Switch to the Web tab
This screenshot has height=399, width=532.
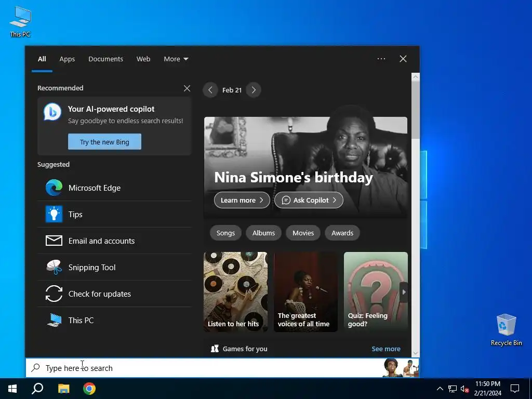(x=143, y=59)
